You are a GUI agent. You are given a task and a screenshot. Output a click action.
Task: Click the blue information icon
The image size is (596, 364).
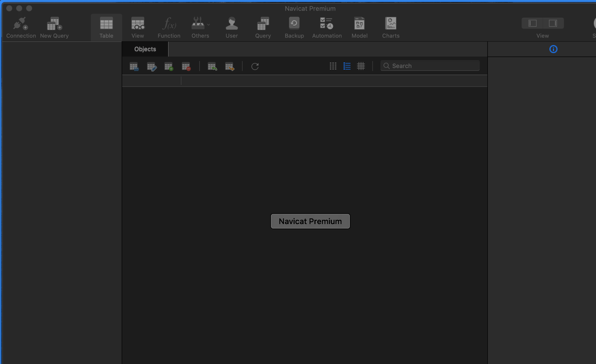[x=553, y=49]
